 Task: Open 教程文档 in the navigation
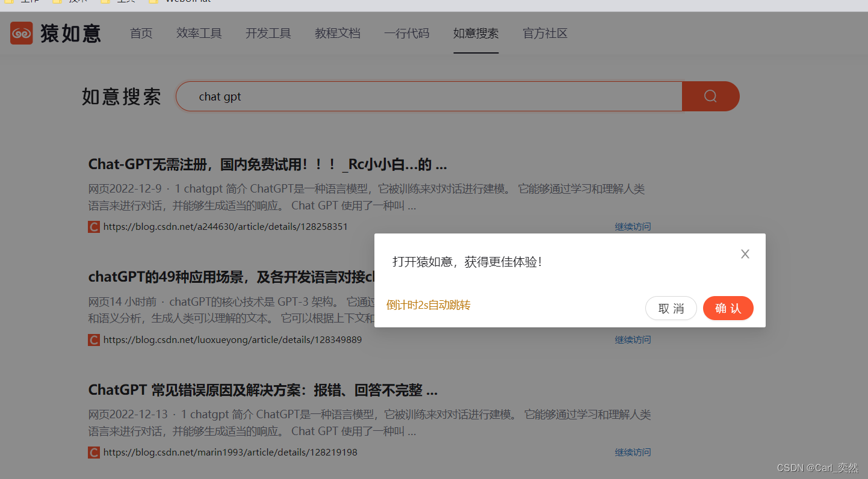pyautogui.click(x=338, y=33)
